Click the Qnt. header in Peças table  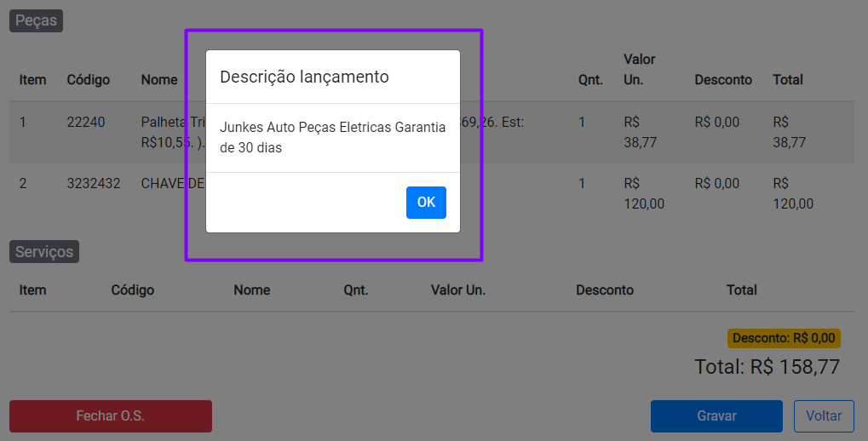(x=590, y=80)
